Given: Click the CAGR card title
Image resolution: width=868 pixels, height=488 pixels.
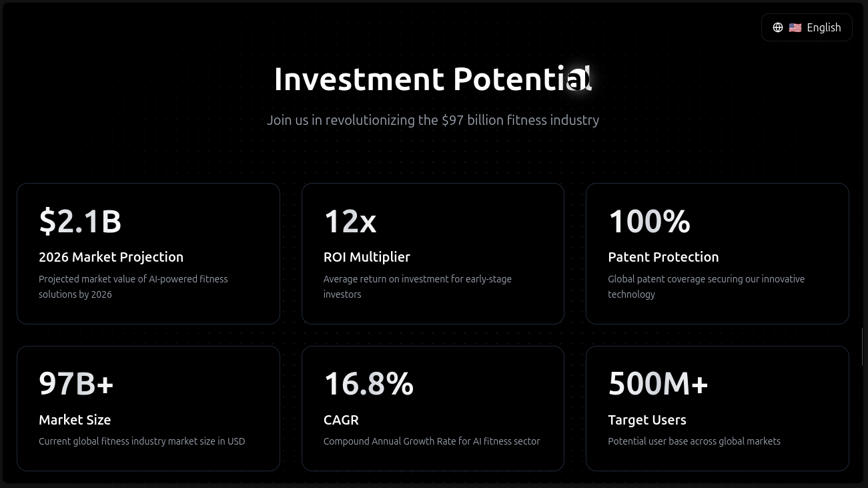Looking at the screenshot, I should (x=341, y=420).
